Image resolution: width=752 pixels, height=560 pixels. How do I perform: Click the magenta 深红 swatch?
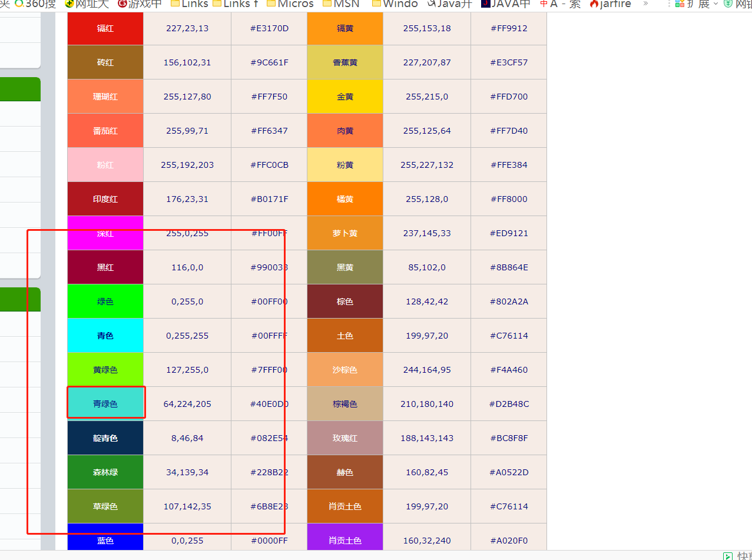(x=105, y=233)
